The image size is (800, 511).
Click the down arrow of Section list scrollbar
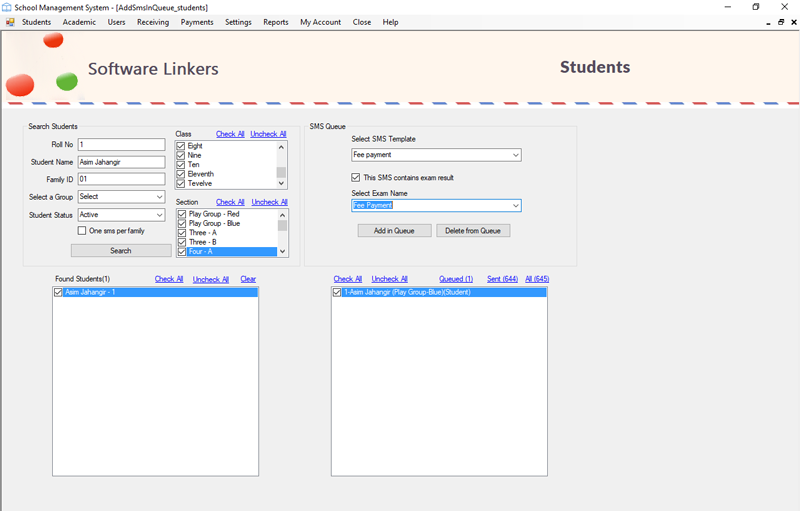[282, 251]
